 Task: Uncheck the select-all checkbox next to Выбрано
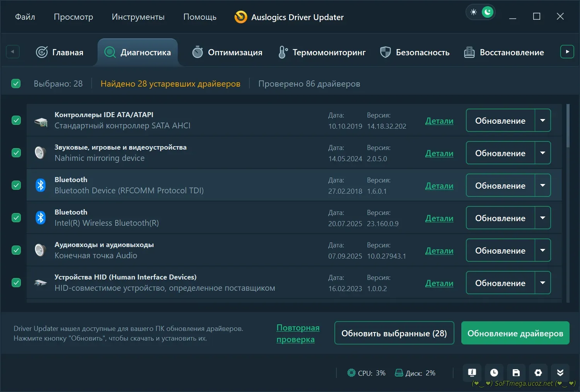coord(16,84)
